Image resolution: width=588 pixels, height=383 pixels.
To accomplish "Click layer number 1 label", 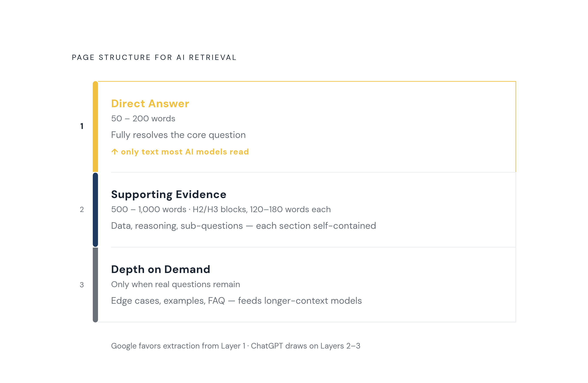I will 82,126.
